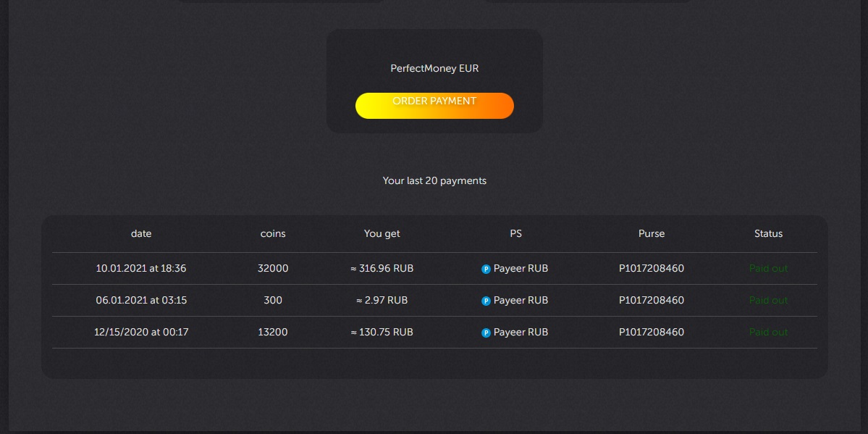Click the PS column header

(515, 233)
